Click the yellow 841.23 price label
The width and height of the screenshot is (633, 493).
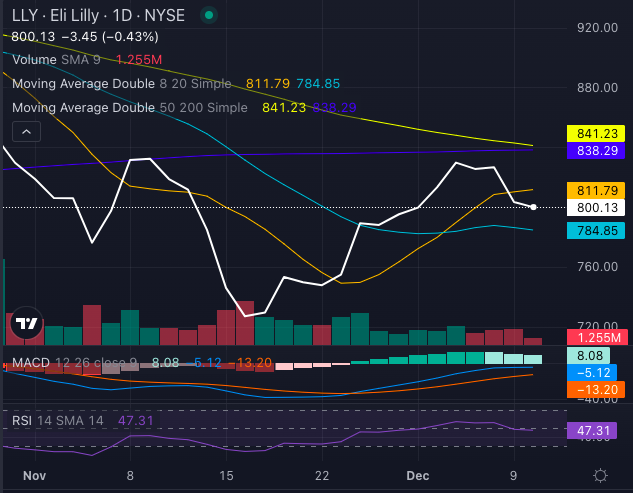pos(595,133)
